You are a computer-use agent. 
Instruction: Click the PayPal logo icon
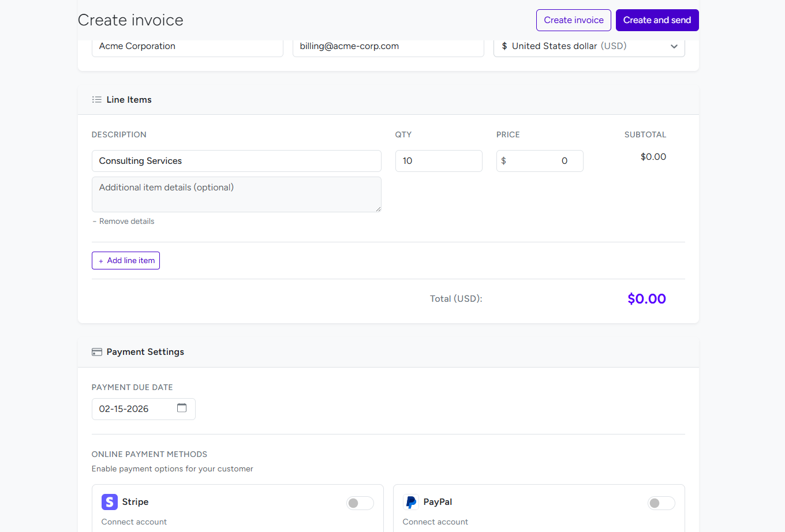tap(411, 501)
